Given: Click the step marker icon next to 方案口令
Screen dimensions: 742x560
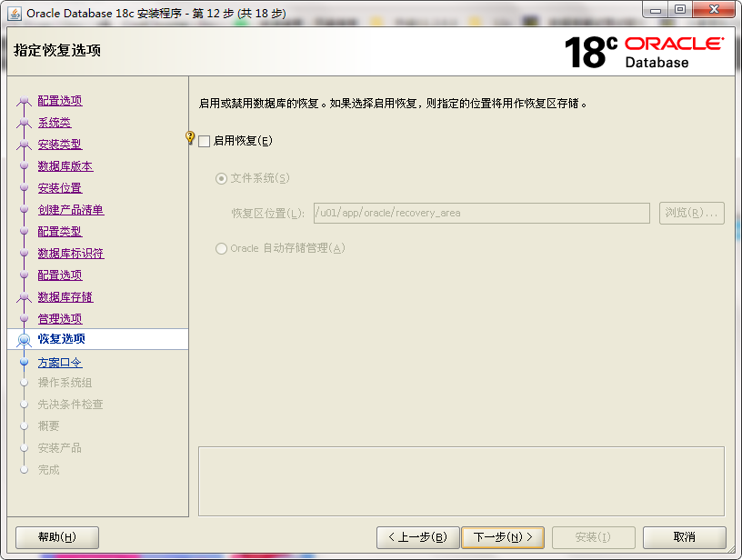Looking at the screenshot, I should (25, 363).
